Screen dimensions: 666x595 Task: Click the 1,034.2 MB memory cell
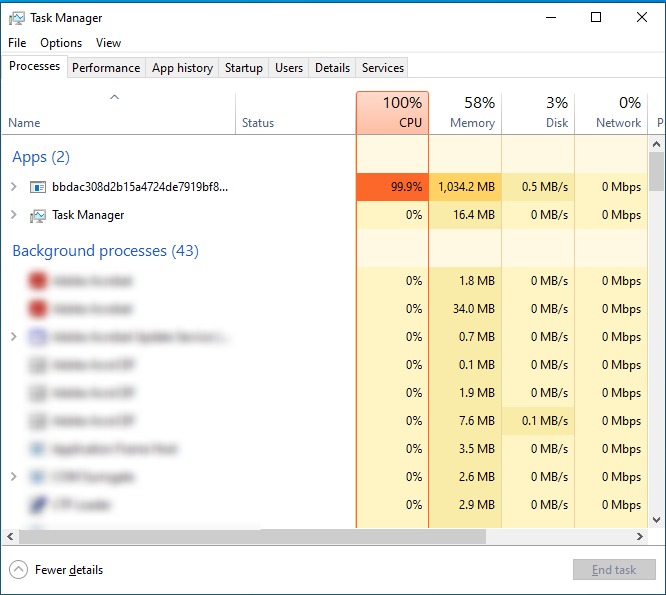tap(465, 187)
